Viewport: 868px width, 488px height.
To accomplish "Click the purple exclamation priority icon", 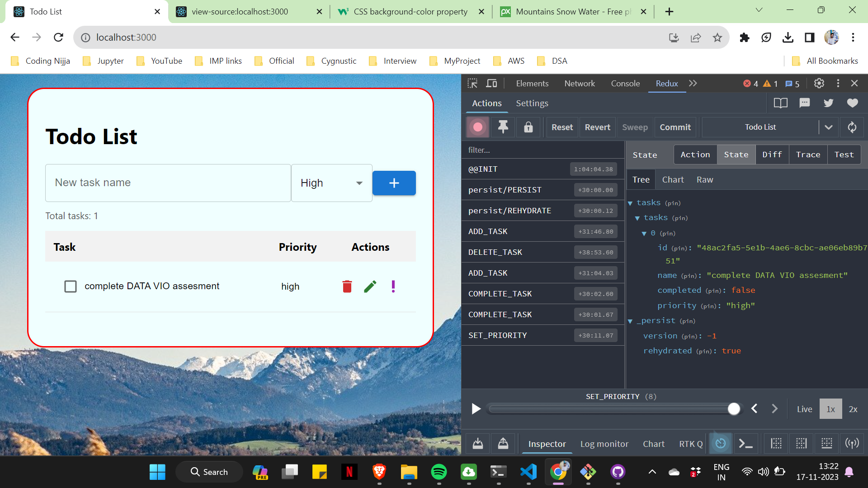I will pyautogui.click(x=392, y=286).
